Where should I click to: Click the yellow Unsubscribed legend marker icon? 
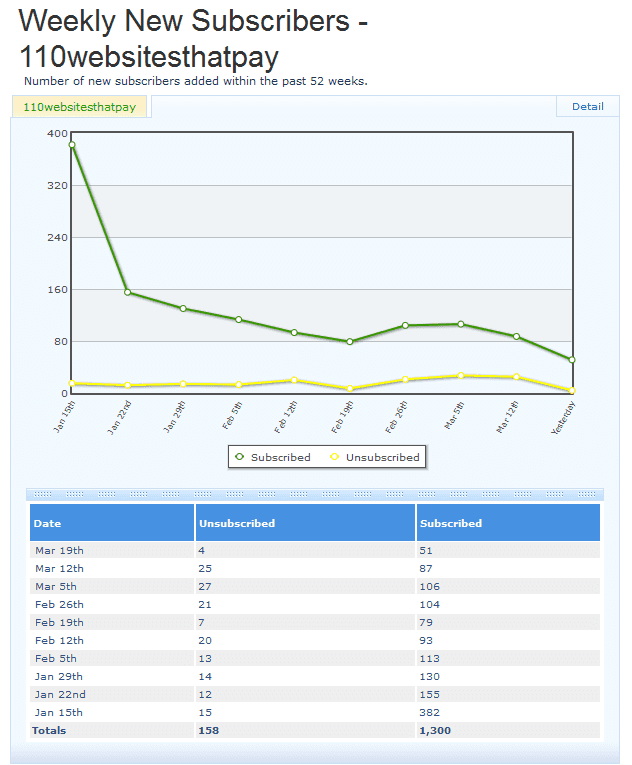pos(335,457)
